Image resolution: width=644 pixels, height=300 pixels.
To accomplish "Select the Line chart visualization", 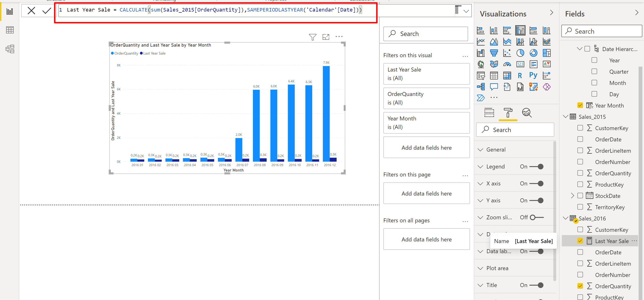I will coord(481,42).
